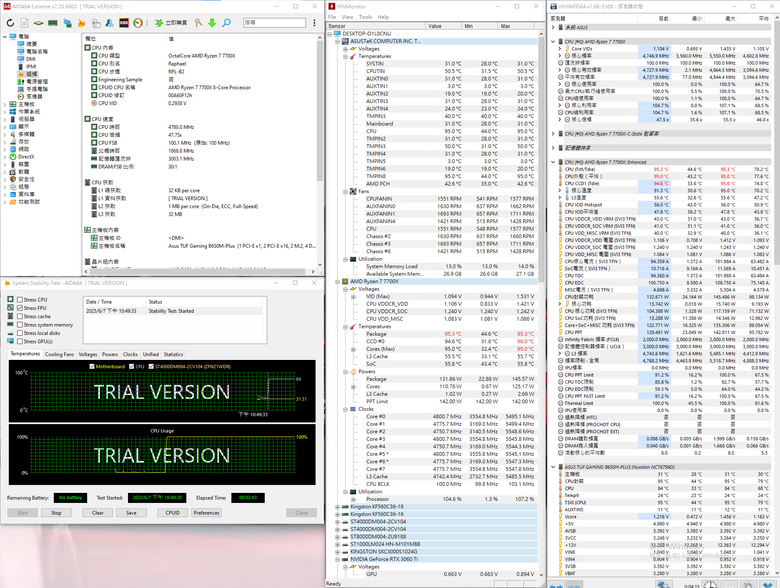Viewport: 780px width, 588px height.
Task: Switch to the Voltages tab in stability test
Action: pos(88,354)
